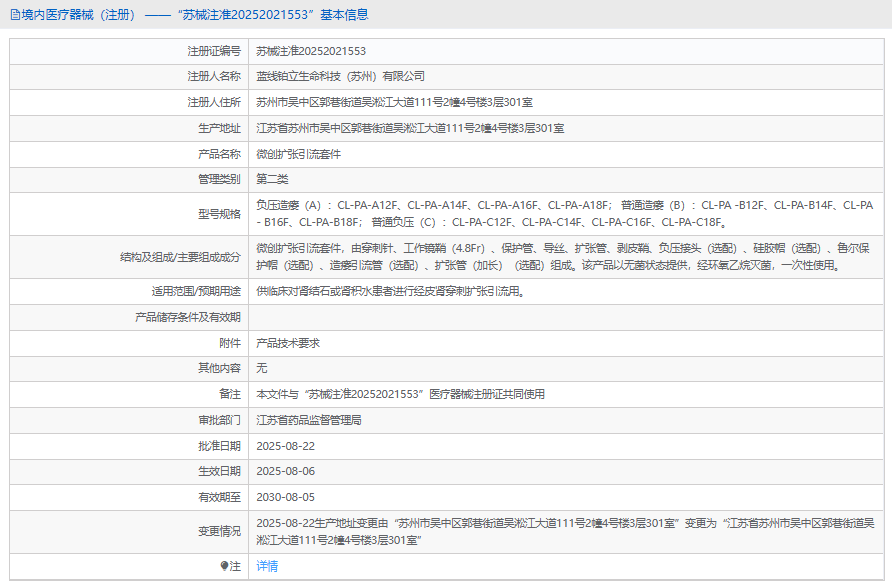Screen dimensions: 892x585
Task: Click the 有效期至 row label
Action: coord(219,497)
